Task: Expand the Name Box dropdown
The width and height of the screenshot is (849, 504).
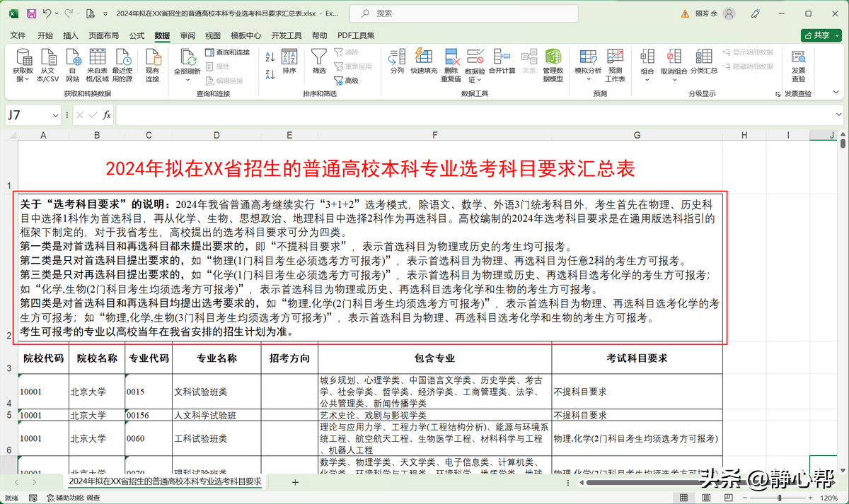Action: click(x=56, y=115)
